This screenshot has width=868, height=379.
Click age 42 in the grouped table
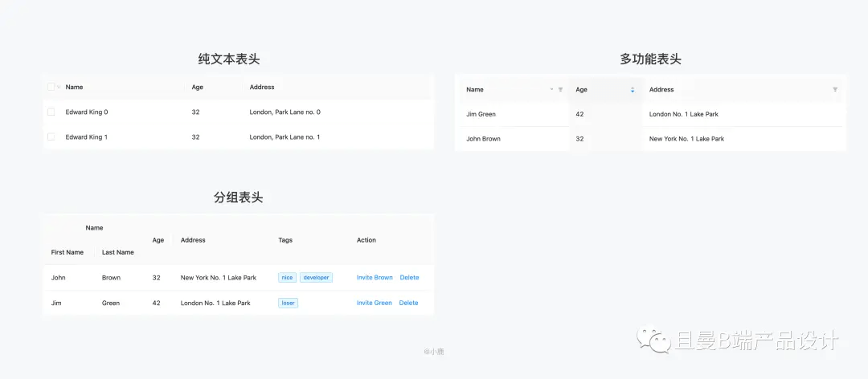(x=156, y=304)
